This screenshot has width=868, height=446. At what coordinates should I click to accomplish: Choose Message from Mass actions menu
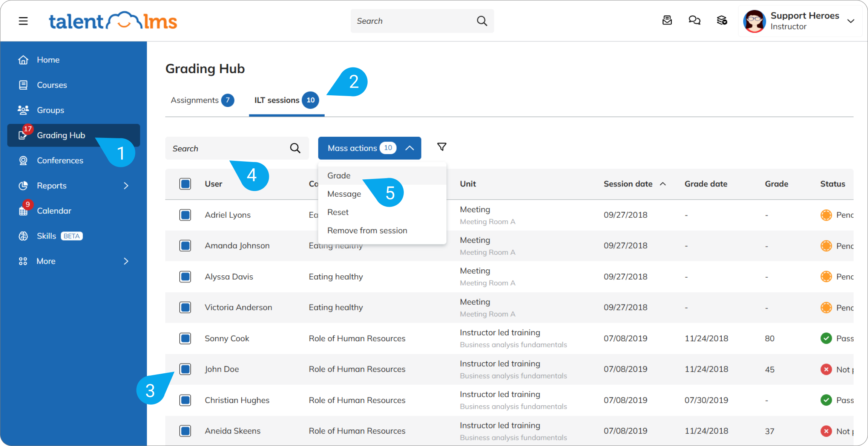click(382, 194)
